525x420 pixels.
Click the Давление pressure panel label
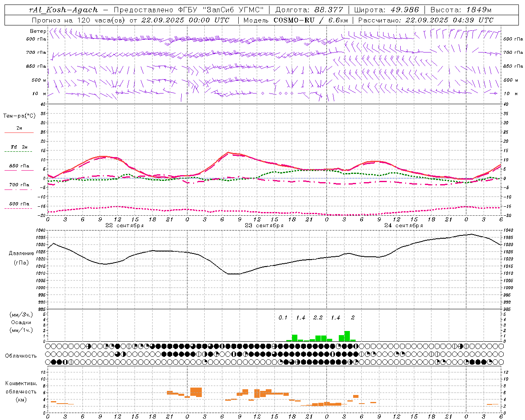coord(21,253)
